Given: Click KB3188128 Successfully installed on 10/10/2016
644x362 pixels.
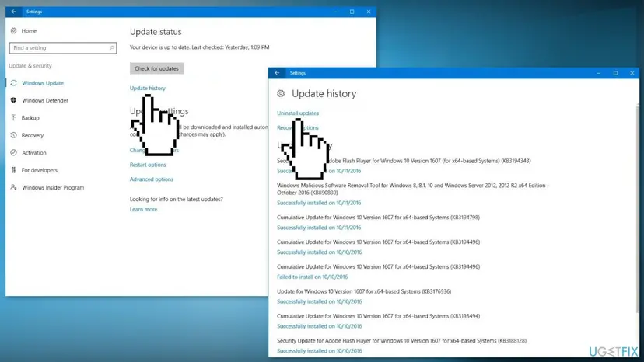Looking at the screenshot, I should click(319, 350).
